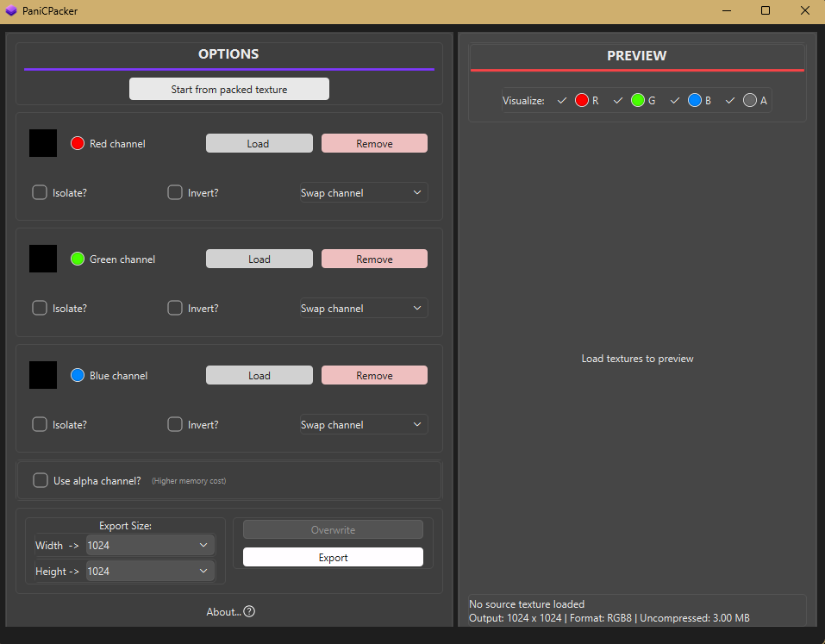Click the red circle beside Red channel
The width and height of the screenshot is (825, 644).
tap(78, 143)
